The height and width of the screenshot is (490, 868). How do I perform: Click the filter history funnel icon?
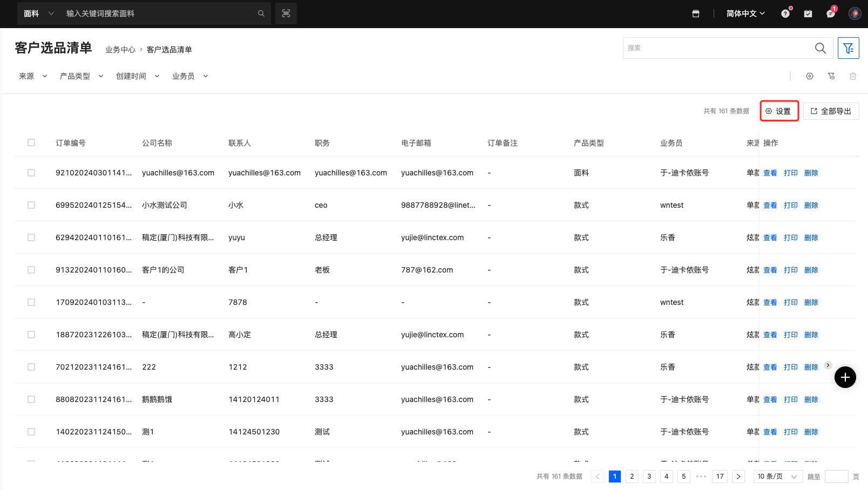click(831, 76)
